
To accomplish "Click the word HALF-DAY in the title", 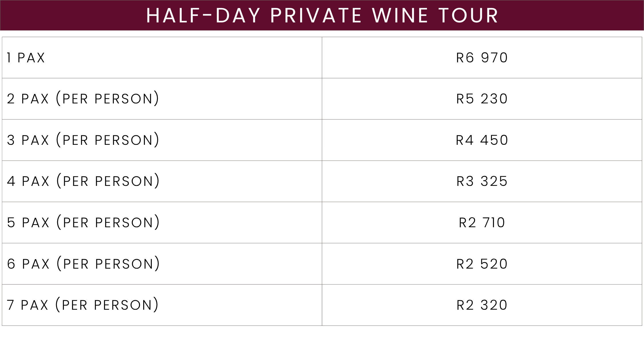I will point(203,15).
